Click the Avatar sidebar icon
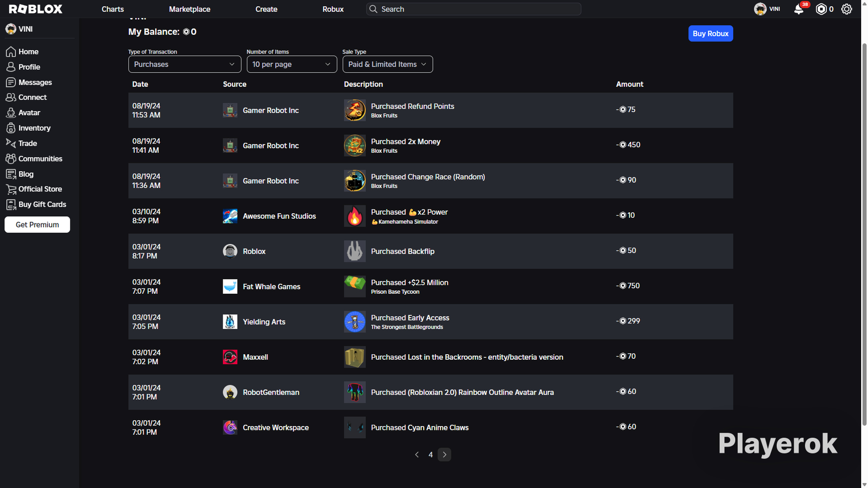 pos(11,113)
